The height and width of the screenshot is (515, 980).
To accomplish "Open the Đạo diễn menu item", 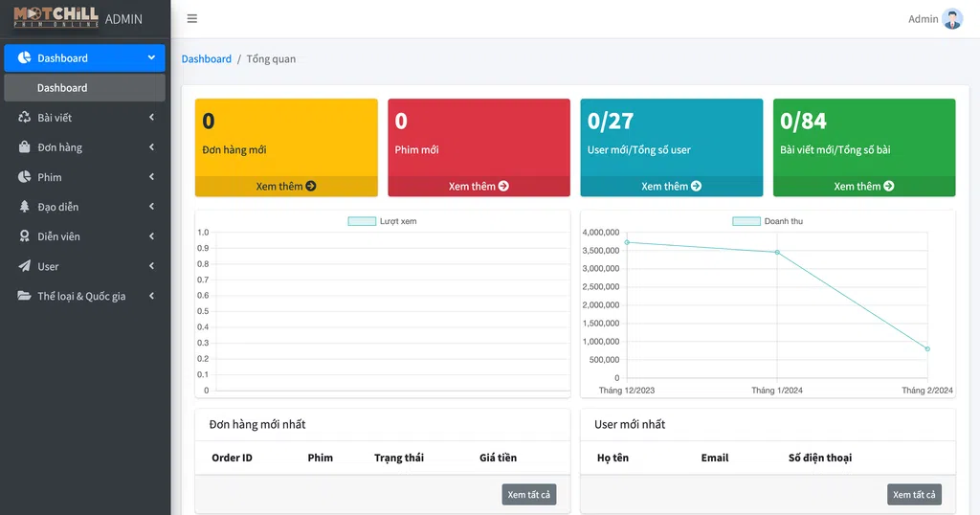I will click(84, 206).
